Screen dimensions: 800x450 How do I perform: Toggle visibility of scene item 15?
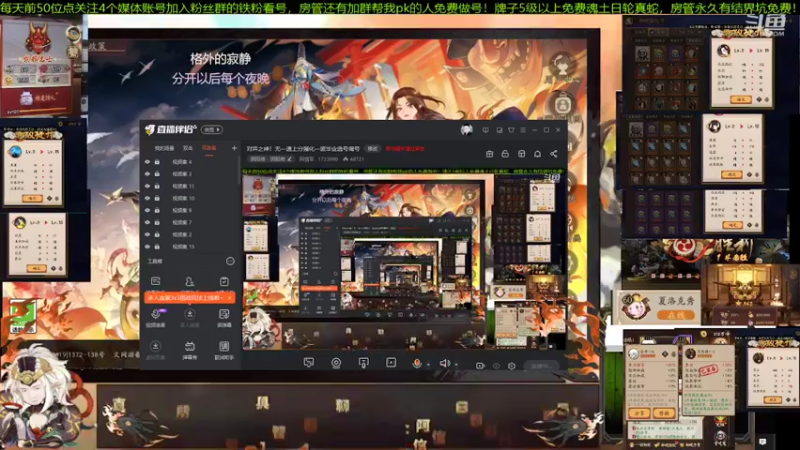147,246
